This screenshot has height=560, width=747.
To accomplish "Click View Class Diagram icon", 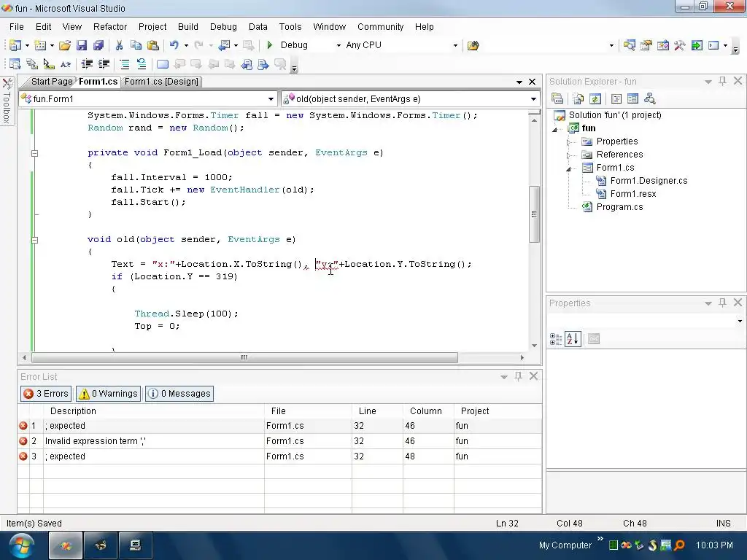I will (x=649, y=98).
